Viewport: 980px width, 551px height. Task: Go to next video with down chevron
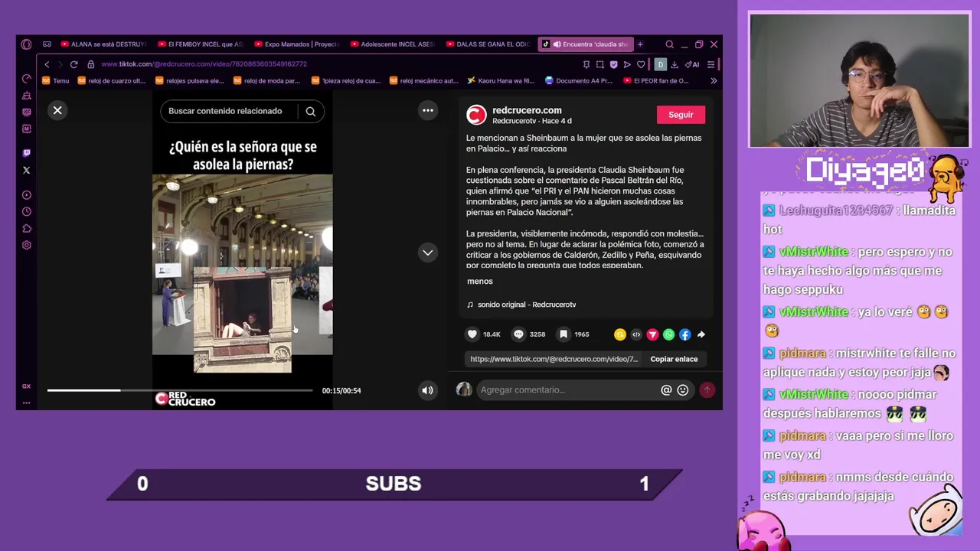[x=428, y=253]
